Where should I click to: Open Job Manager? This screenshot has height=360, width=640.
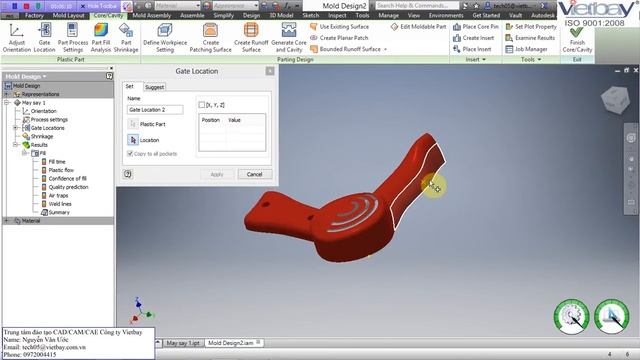click(x=527, y=49)
